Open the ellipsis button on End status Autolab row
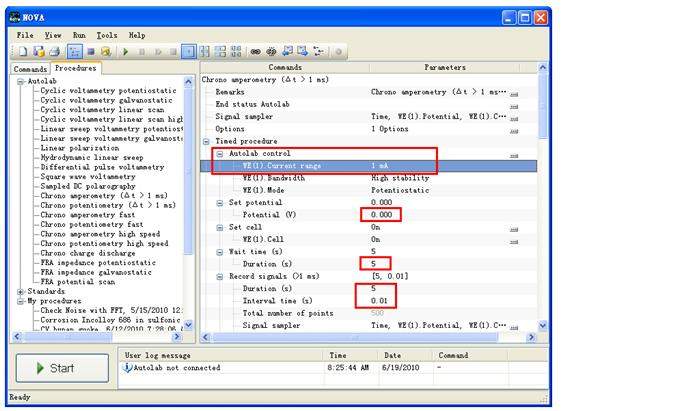 pos(514,106)
